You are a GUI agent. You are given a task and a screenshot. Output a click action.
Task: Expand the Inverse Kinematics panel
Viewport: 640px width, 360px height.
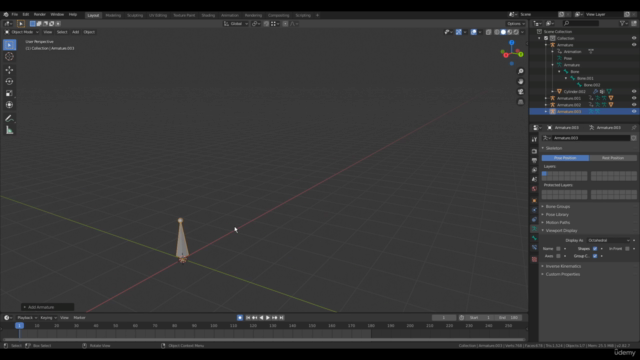(563, 266)
